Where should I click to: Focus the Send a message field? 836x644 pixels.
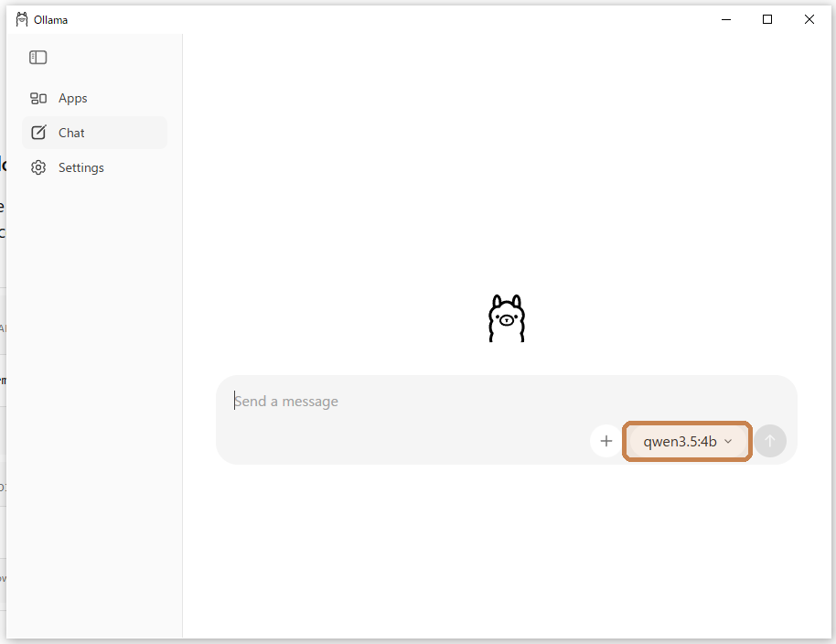(x=507, y=401)
